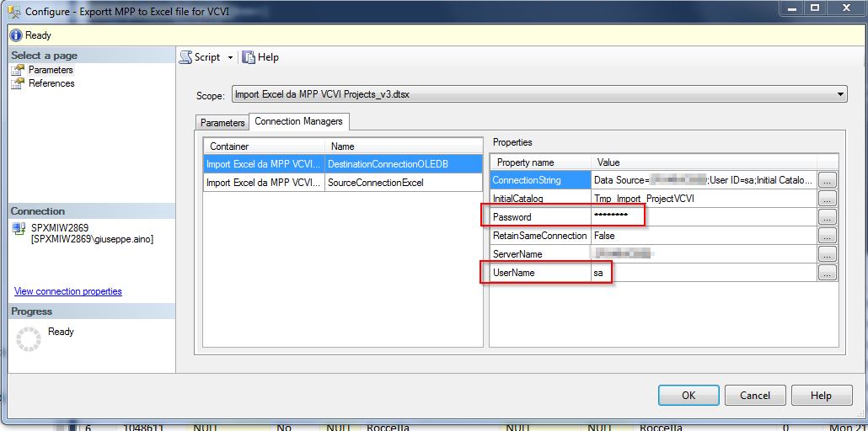The height and width of the screenshot is (431, 868).
Task: Open the Help button at bottom
Action: click(x=821, y=395)
